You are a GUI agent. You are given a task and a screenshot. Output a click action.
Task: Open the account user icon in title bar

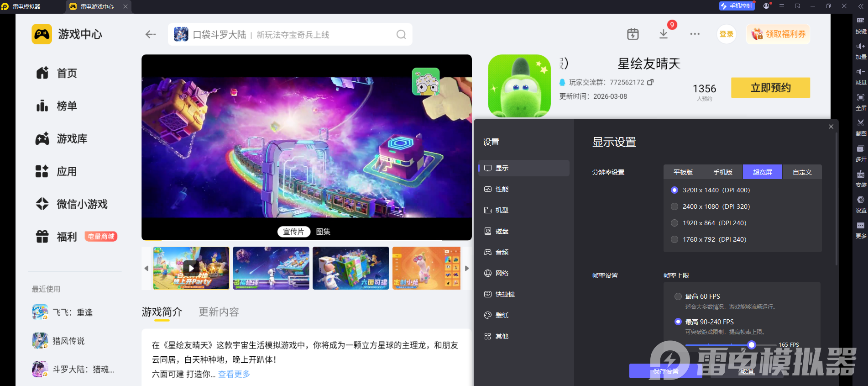click(766, 6)
